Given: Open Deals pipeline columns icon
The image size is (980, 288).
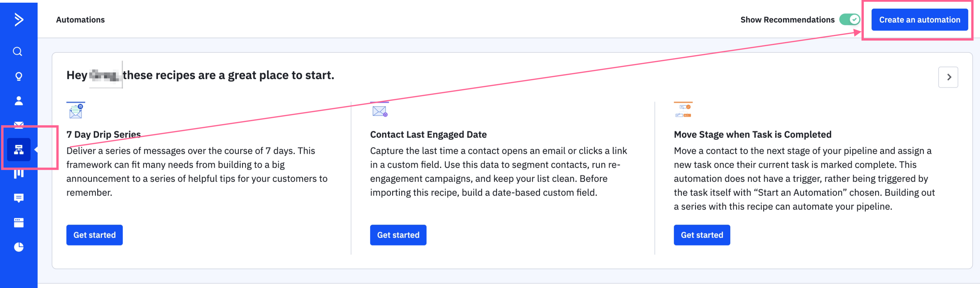Looking at the screenshot, I should pos(19,174).
